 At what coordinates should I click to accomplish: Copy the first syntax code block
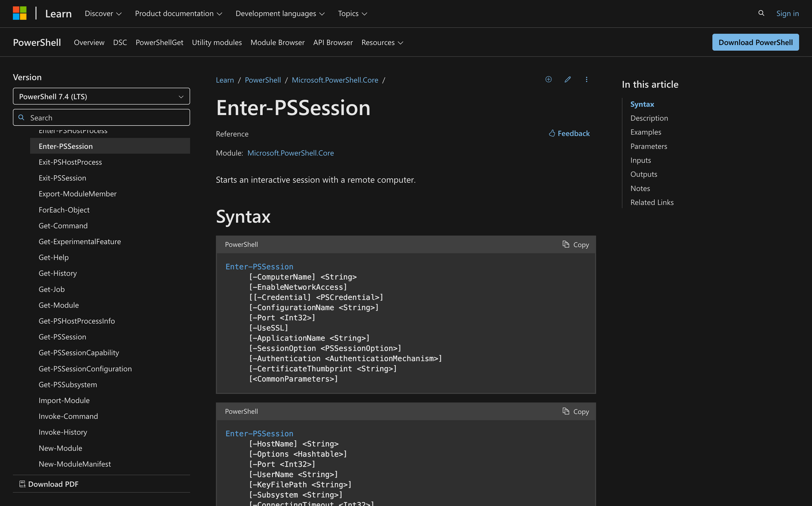click(x=576, y=244)
